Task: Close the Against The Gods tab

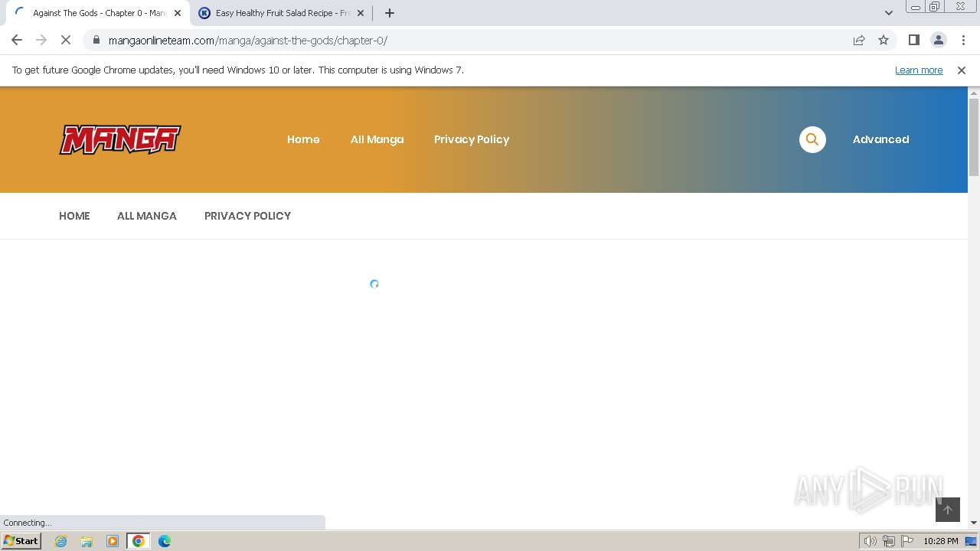Action: click(x=178, y=13)
